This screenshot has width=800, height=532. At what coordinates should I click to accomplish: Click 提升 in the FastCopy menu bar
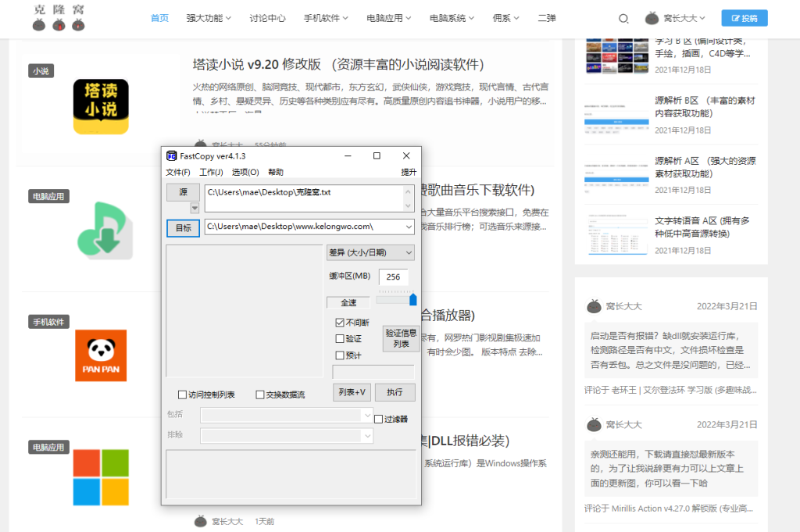409,173
